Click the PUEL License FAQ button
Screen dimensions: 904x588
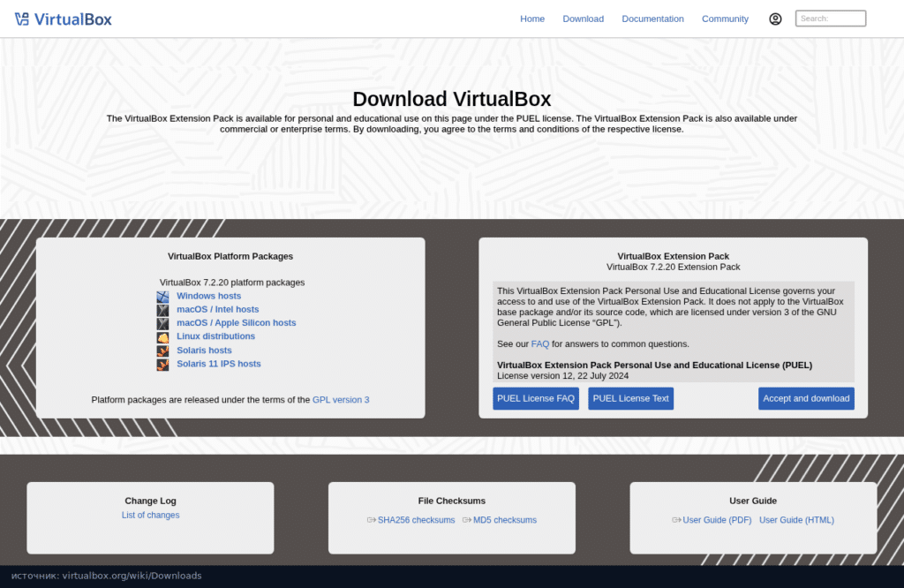536,398
